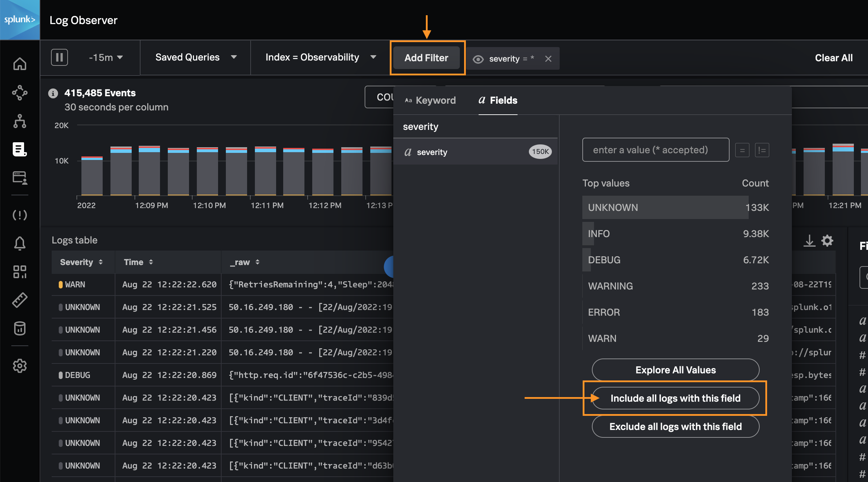Click the Home icon in sidebar

coord(19,64)
